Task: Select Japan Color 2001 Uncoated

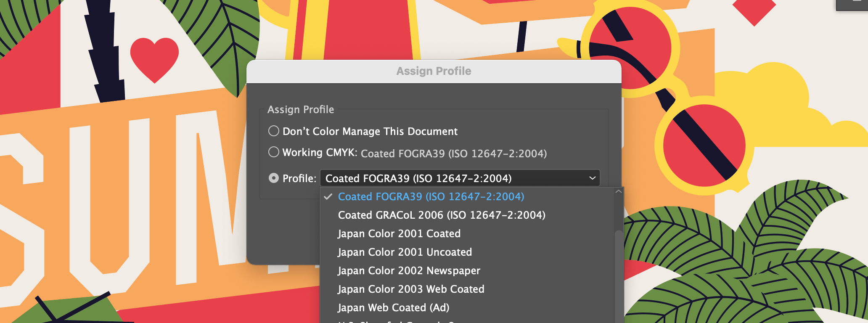Action: point(405,252)
